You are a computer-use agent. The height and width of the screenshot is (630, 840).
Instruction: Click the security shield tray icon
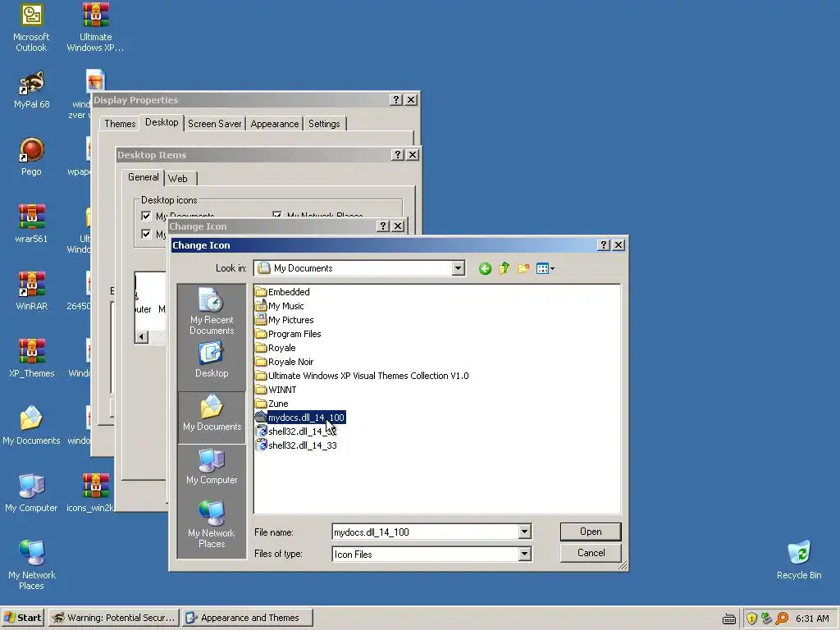point(751,619)
